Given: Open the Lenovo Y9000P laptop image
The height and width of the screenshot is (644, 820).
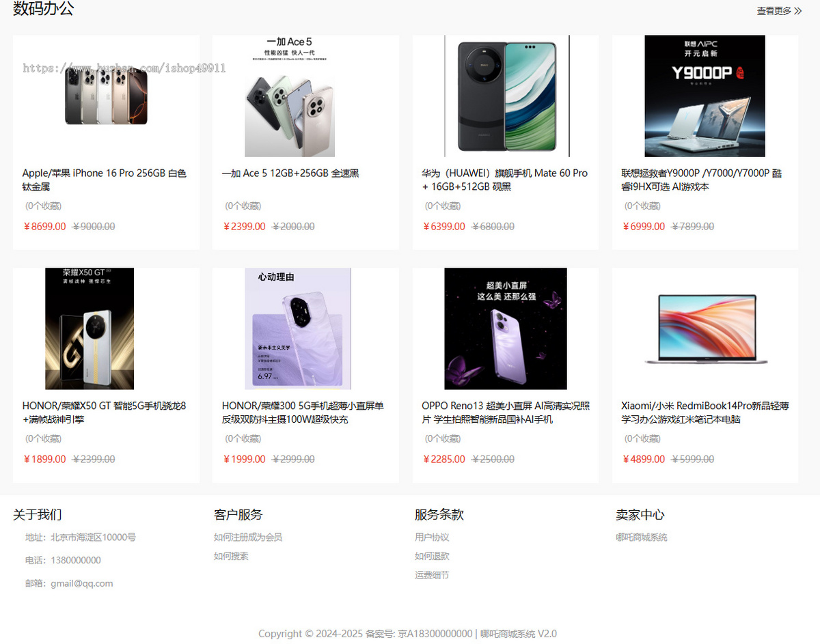Looking at the screenshot, I should click(x=705, y=96).
